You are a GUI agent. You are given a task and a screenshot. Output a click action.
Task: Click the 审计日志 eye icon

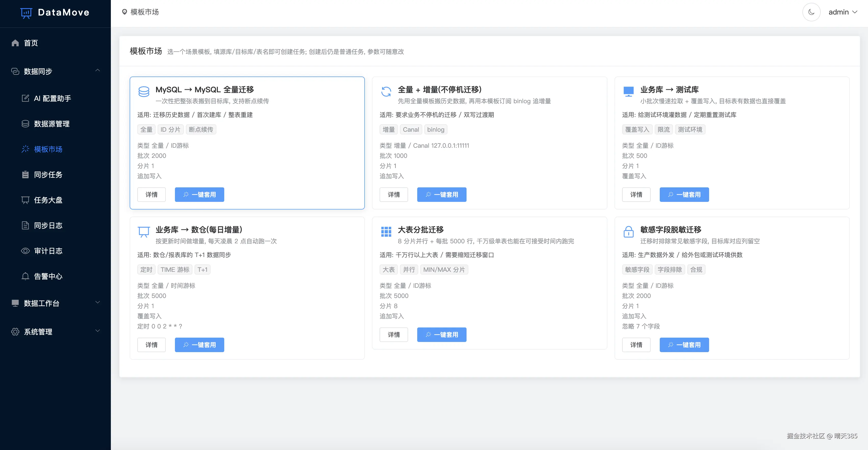(x=25, y=251)
